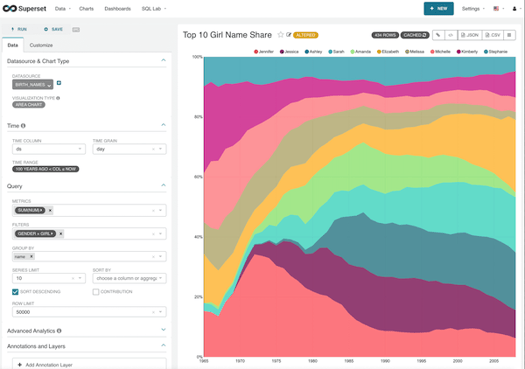The height and width of the screenshot is (369, 525).
Task: Open the hamburger menu icon beside CSV
Action: (509, 35)
